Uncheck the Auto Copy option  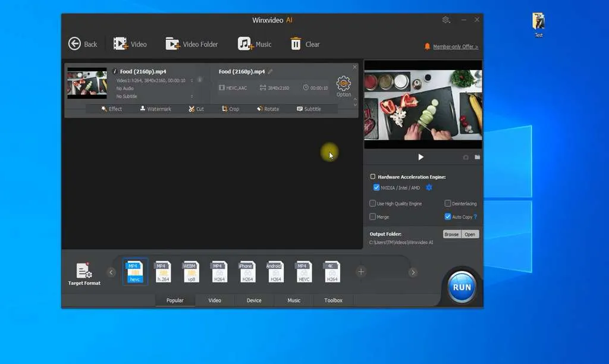tap(448, 216)
